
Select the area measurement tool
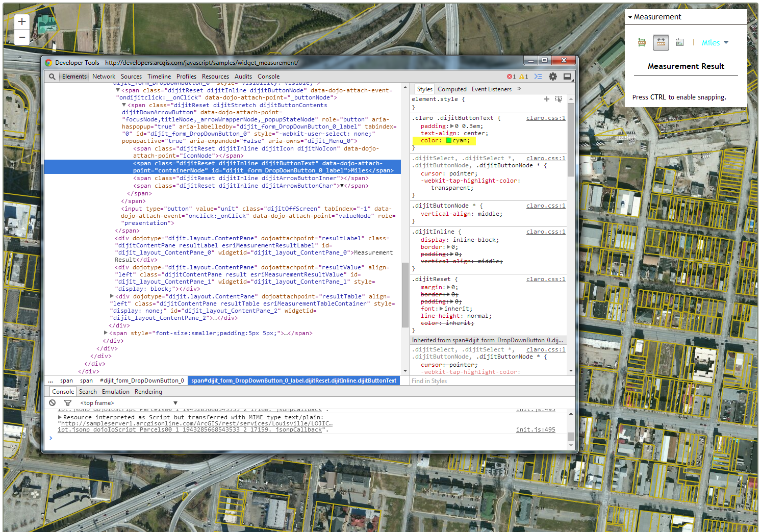[x=642, y=43]
